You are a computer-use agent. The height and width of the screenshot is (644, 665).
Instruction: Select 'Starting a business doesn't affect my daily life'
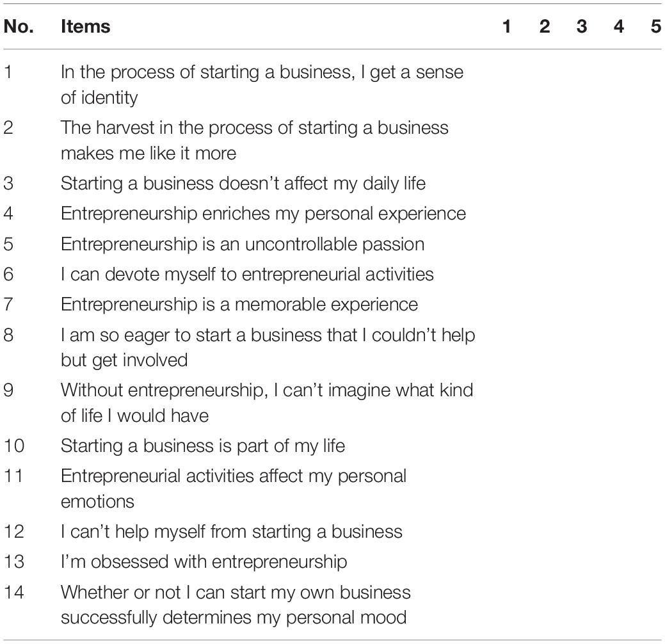(x=243, y=184)
